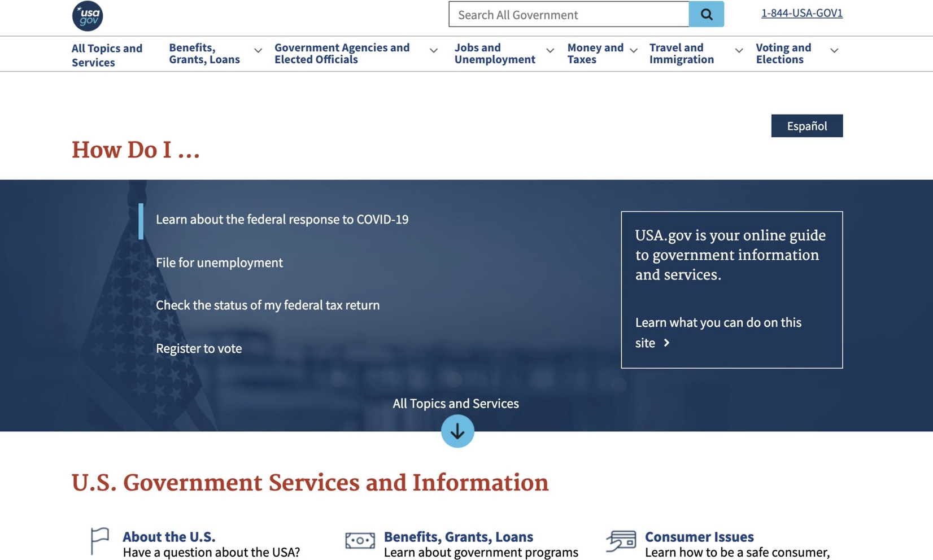Viewport: 933px width, 560px height.
Task: Open Benefits, Grants, Loans nav menu
Action: tap(204, 54)
